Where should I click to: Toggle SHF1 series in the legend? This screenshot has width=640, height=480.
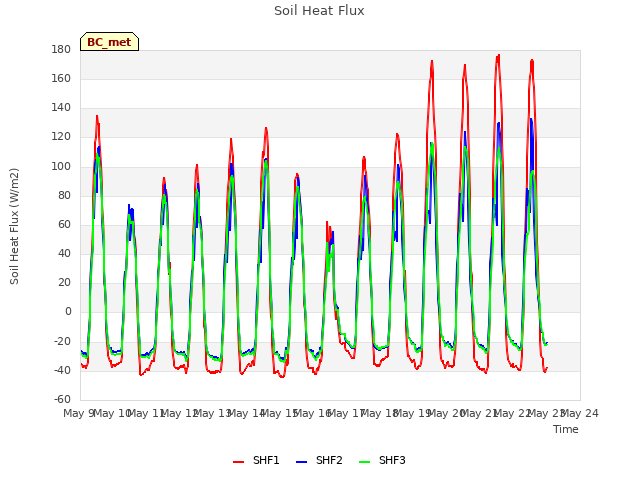[256, 460]
